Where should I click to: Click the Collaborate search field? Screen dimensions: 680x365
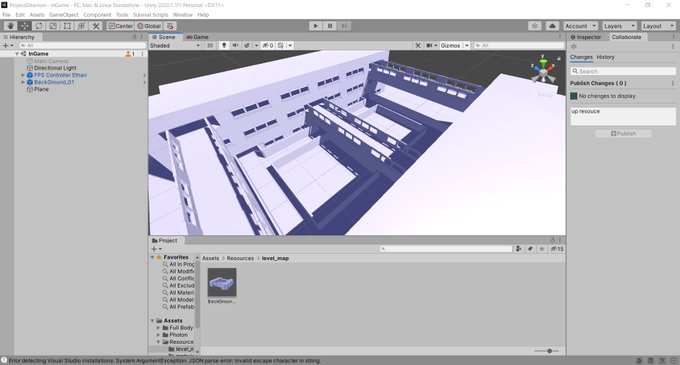(x=623, y=71)
